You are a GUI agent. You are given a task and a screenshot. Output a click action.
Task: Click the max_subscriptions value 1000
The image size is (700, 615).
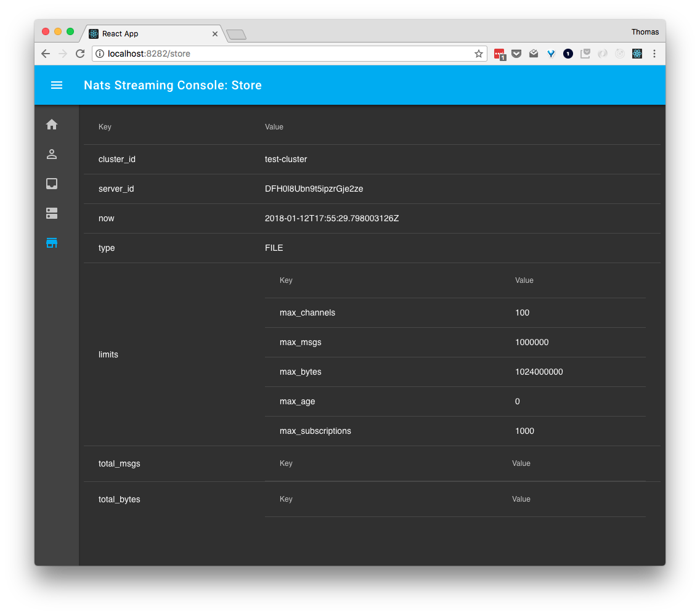pyautogui.click(x=524, y=431)
